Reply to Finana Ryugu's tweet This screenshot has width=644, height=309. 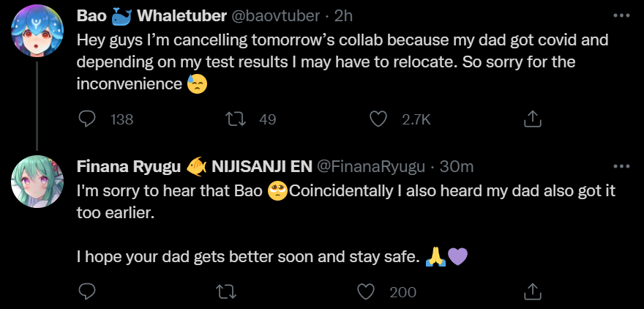[x=87, y=291]
